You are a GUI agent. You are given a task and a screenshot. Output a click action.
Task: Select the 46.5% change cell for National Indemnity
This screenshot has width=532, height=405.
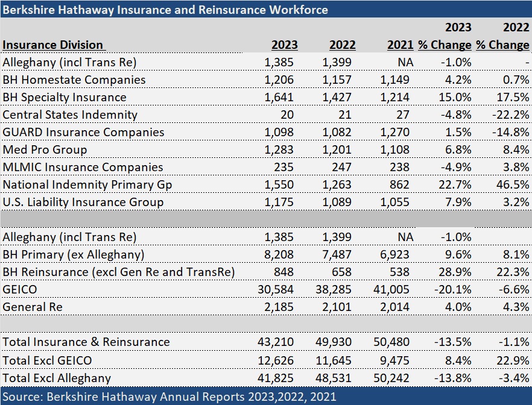click(x=514, y=185)
